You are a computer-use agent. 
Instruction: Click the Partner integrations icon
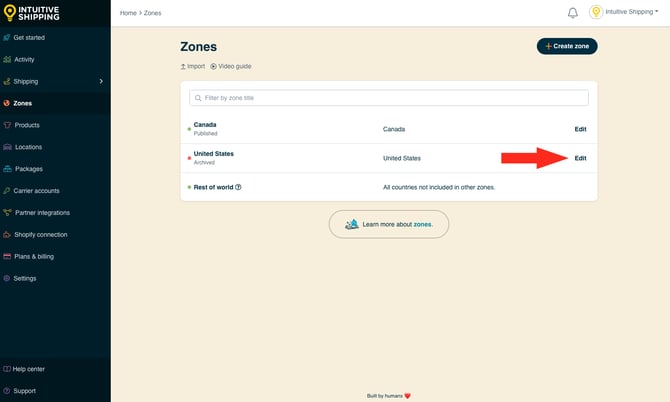coord(7,212)
